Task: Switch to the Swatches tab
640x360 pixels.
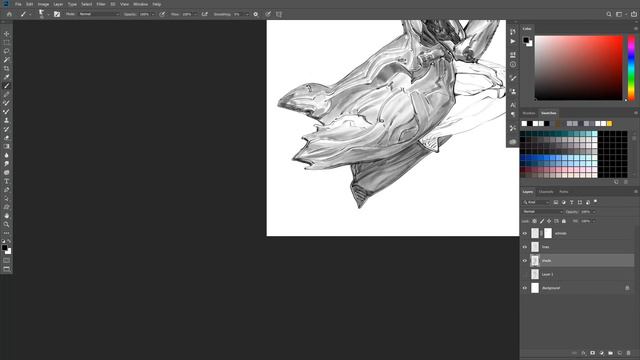Action: point(549,113)
